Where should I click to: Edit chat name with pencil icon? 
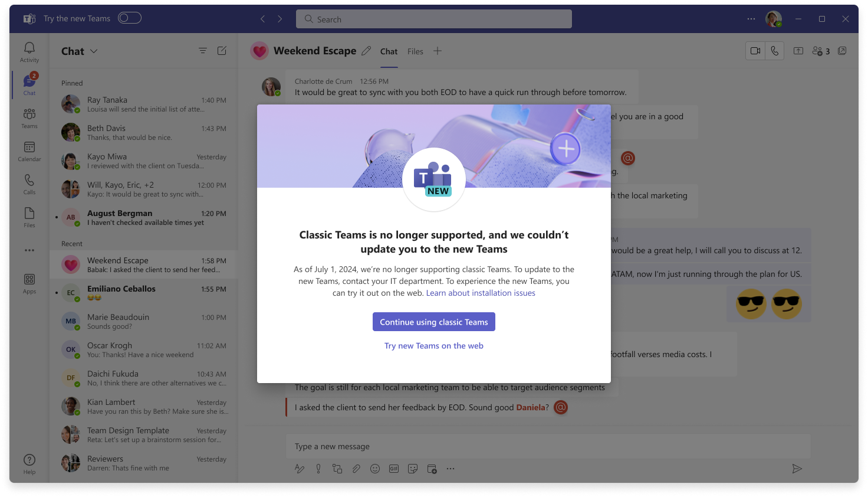pos(366,51)
